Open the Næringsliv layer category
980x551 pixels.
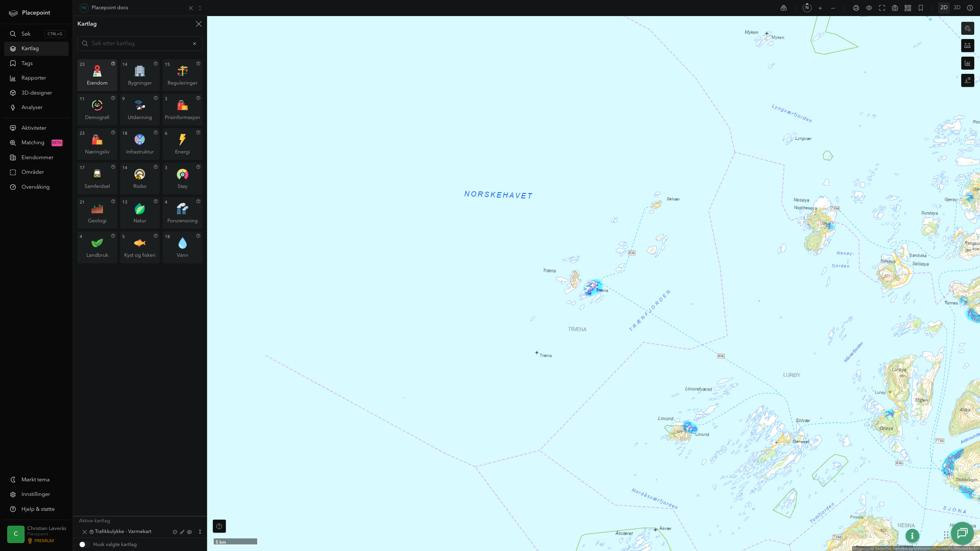click(97, 144)
